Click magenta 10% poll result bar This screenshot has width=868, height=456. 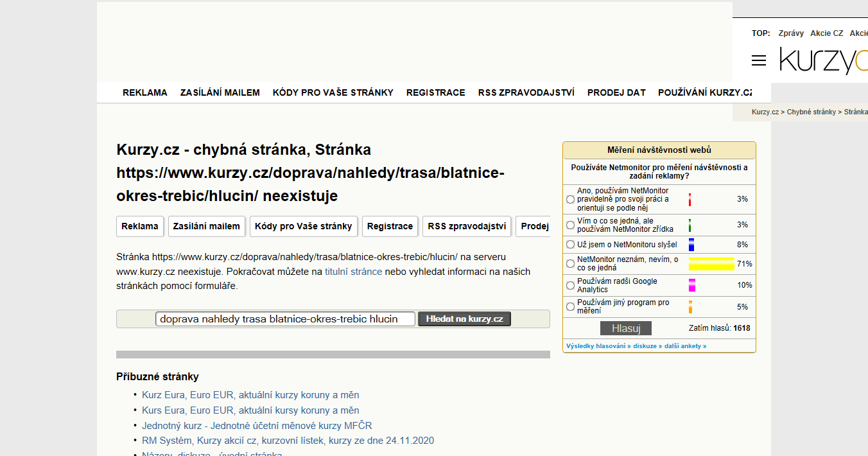(692, 285)
